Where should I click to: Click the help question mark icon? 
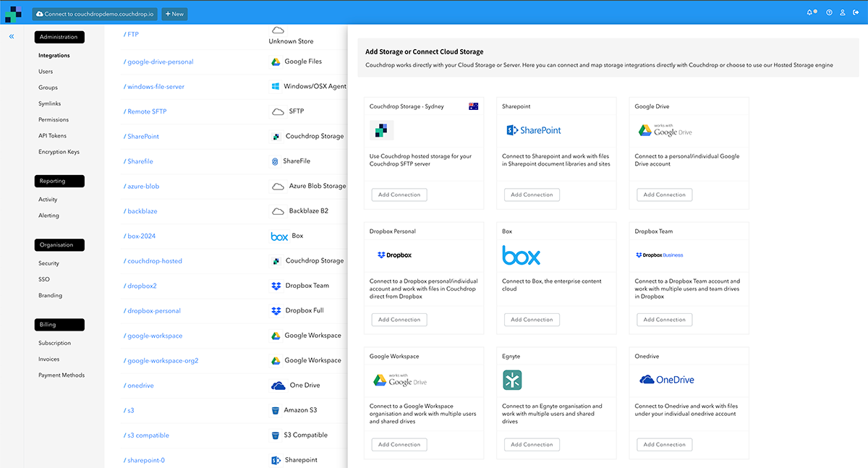tap(829, 13)
